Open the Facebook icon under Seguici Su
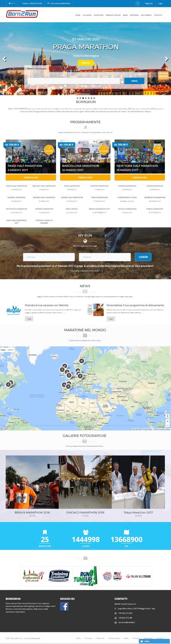This screenshot has height=644, width=171. (64, 607)
